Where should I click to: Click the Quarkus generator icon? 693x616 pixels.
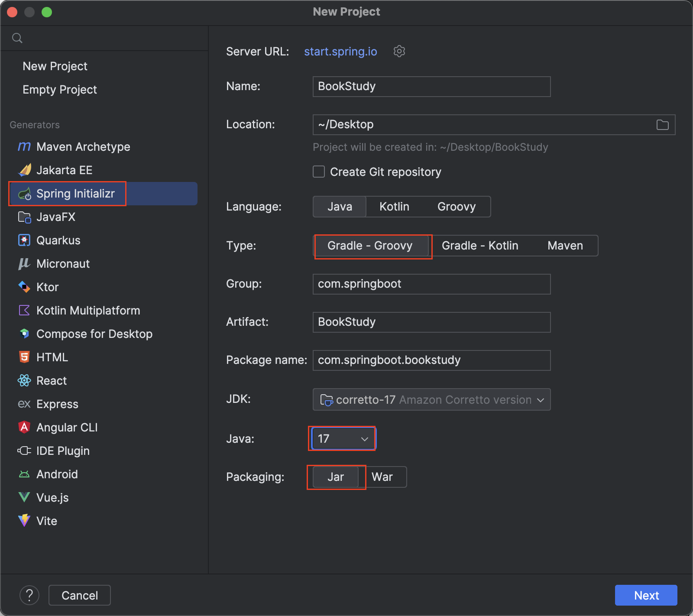click(24, 240)
